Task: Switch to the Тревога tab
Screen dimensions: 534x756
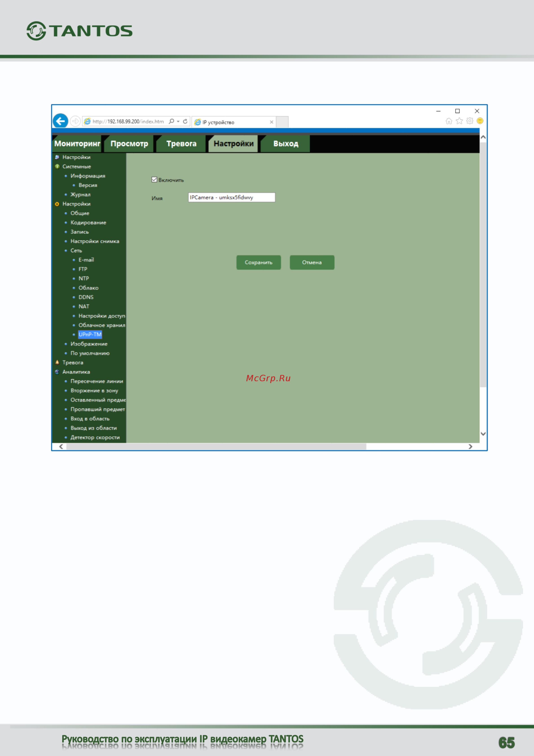Action: (181, 144)
